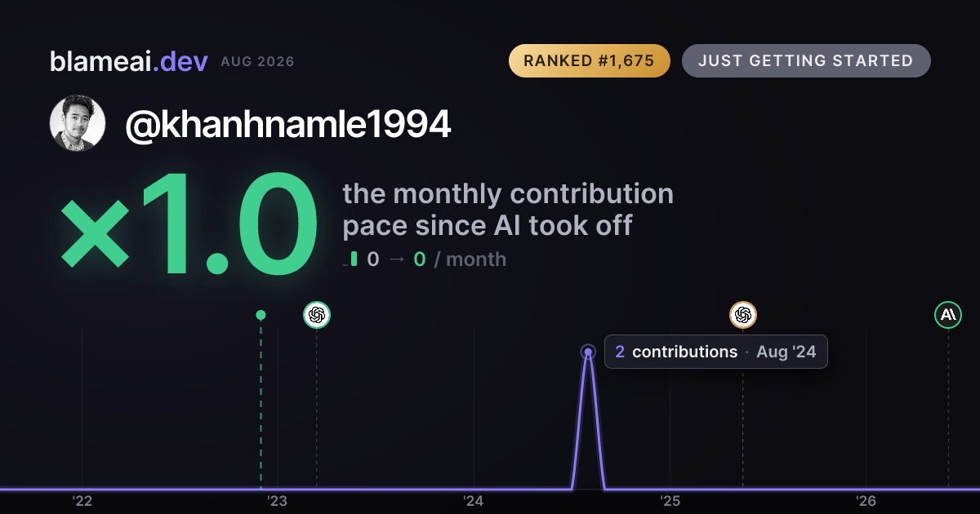Image resolution: width=980 pixels, height=514 pixels.
Task: Click the '25 year label on the axis
Action: (670, 501)
